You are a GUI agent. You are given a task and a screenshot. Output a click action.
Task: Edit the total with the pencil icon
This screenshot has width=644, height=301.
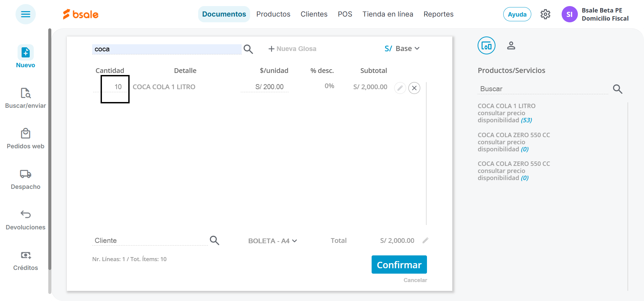tap(425, 240)
